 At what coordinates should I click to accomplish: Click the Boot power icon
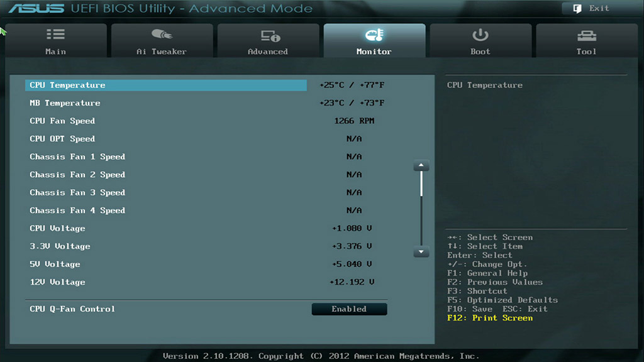pyautogui.click(x=480, y=35)
